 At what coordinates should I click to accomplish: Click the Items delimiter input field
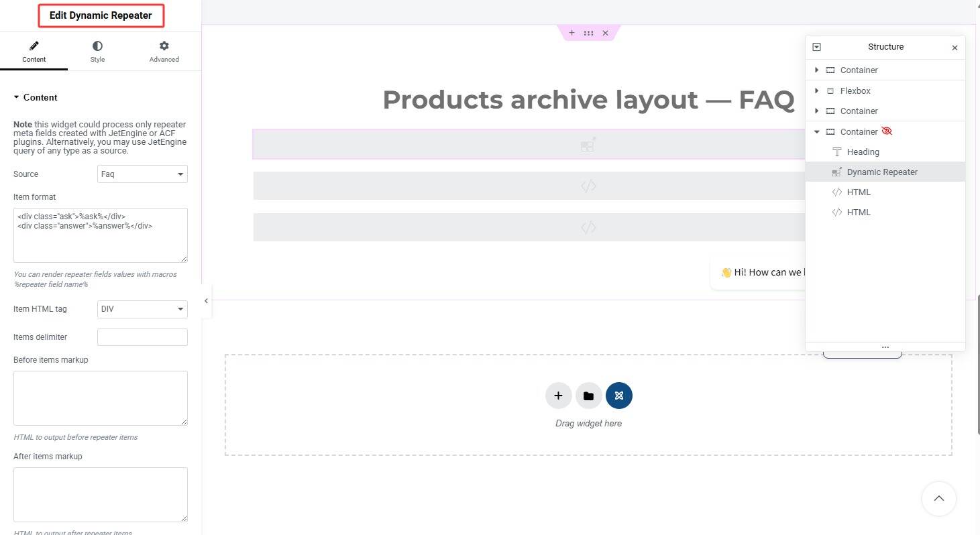[x=142, y=337]
